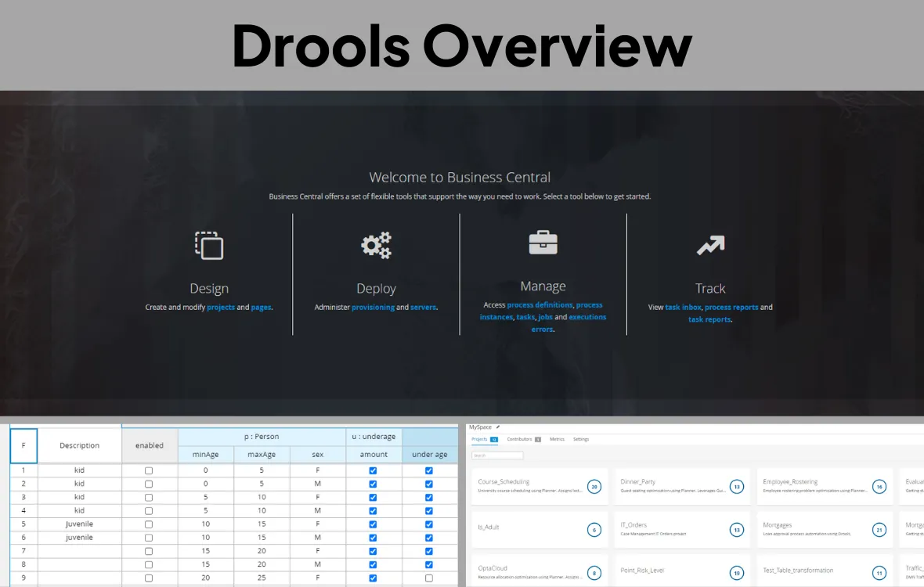Screen dimensions: 924x587
Task: Switch to the Projects tab in MySpace
Action: [x=485, y=439]
